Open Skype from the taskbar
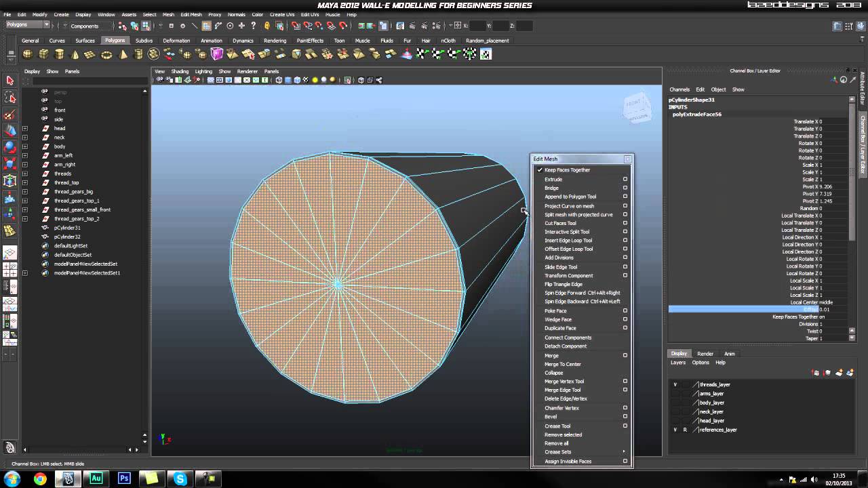868x488 pixels. [x=180, y=479]
